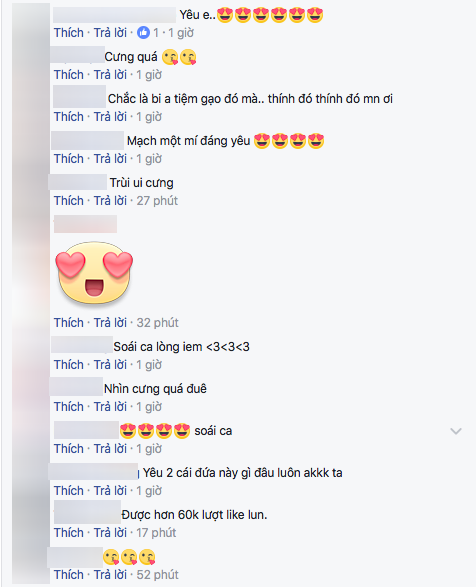The image size is (476, 587).
Task: Open the 52 phút timestamp link
Action: (x=157, y=575)
